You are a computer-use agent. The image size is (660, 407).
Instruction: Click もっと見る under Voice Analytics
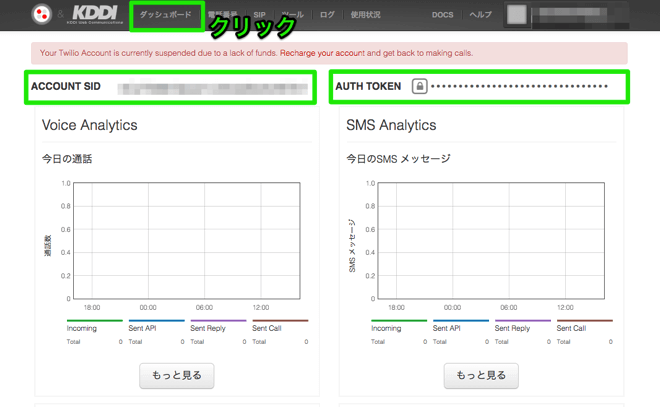tap(177, 375)
